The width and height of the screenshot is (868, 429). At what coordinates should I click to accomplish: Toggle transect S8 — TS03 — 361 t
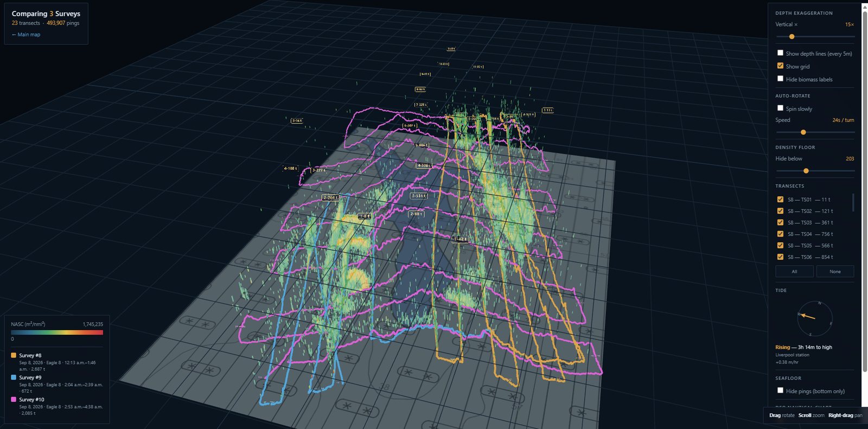tap(780, 222)
